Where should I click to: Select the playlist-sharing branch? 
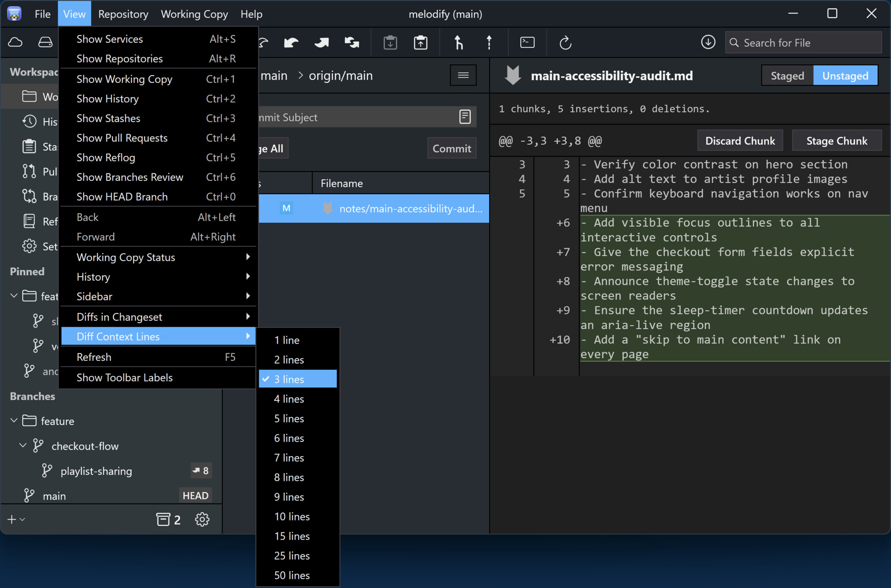[x=111, y=471]
